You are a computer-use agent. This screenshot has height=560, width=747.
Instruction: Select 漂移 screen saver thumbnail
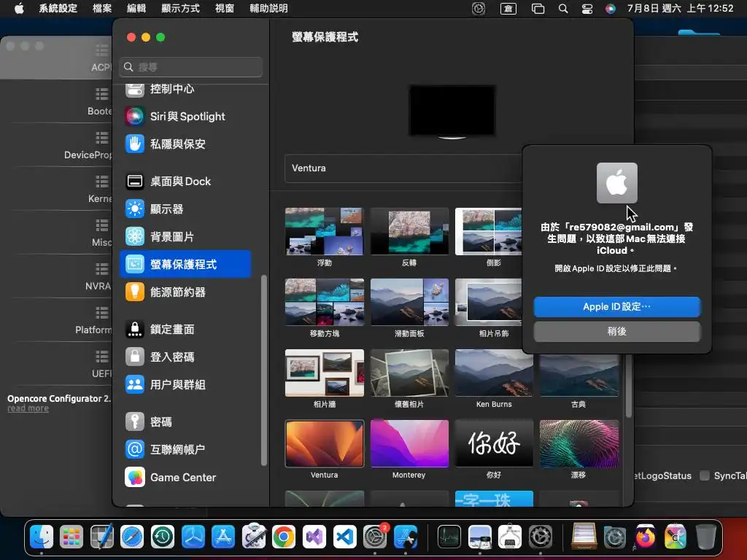(x=578, y=443)
